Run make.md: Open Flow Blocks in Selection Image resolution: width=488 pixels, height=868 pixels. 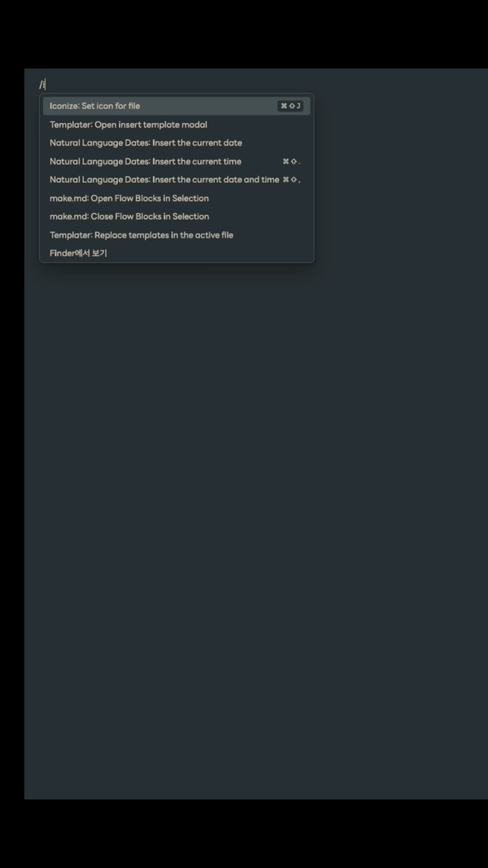click(176, 198)
